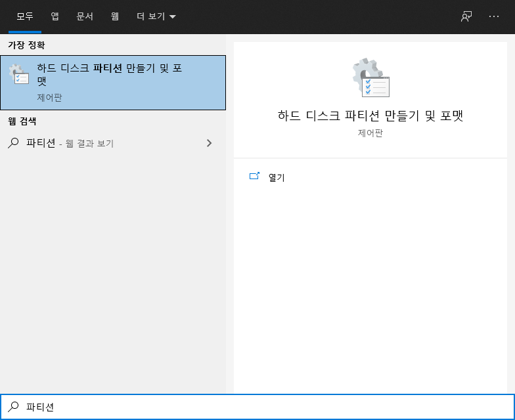Screen dimensions: 515x420
Task: Open the three-dot options menu
Action: [x=494, y=16]
